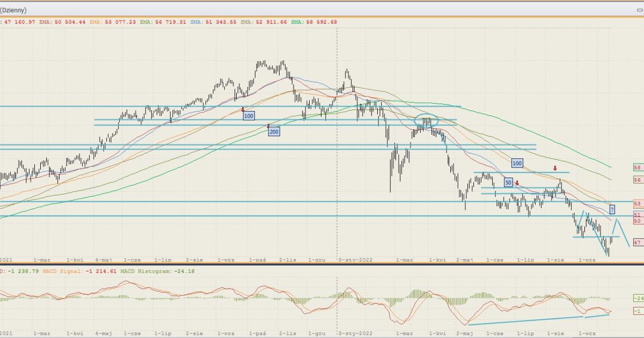Image resolution: width=644 pixels, height=338 pixels.
Task: Click the green 58 price axis tag
Action: coord(638,168)
